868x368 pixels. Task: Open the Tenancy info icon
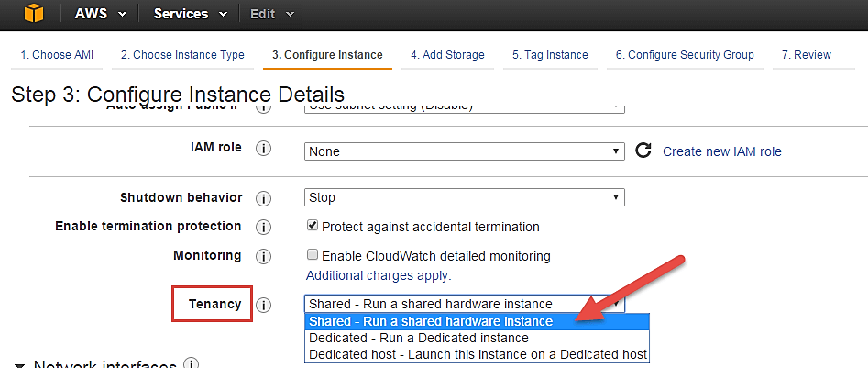pos(263,305)
